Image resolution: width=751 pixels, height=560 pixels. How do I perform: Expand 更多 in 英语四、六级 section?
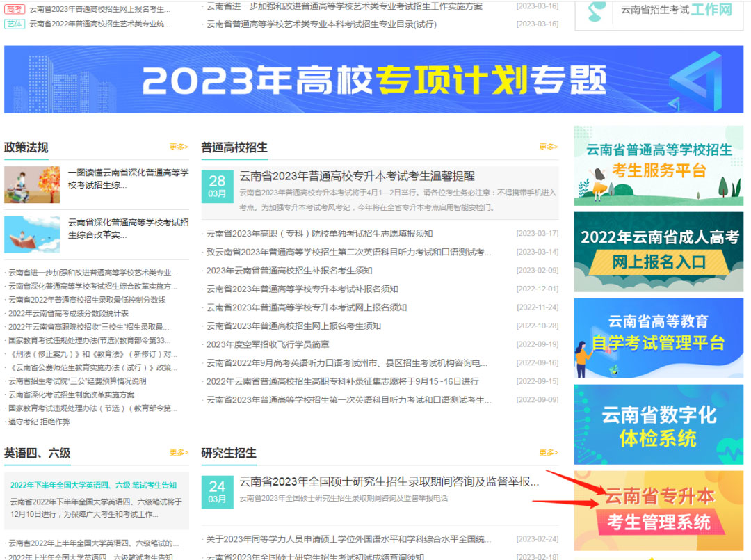click(179, 453)
